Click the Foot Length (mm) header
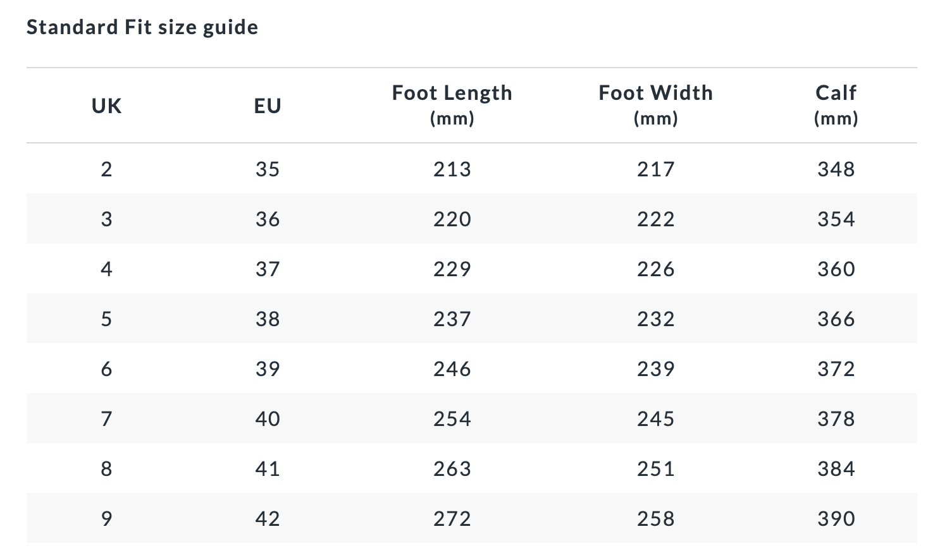Screen dimensions: 940x560 coord(452,104)
